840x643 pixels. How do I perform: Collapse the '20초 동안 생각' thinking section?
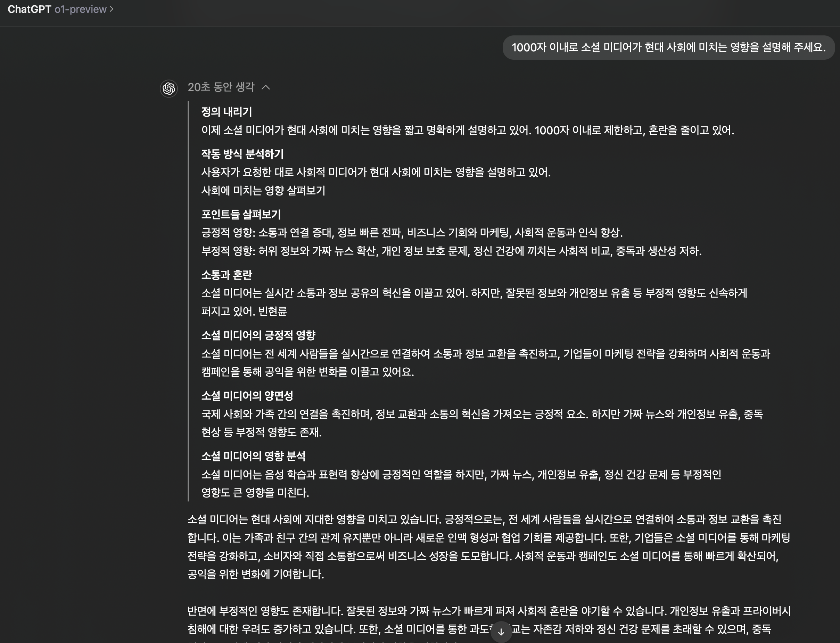[x=221, y=87]
